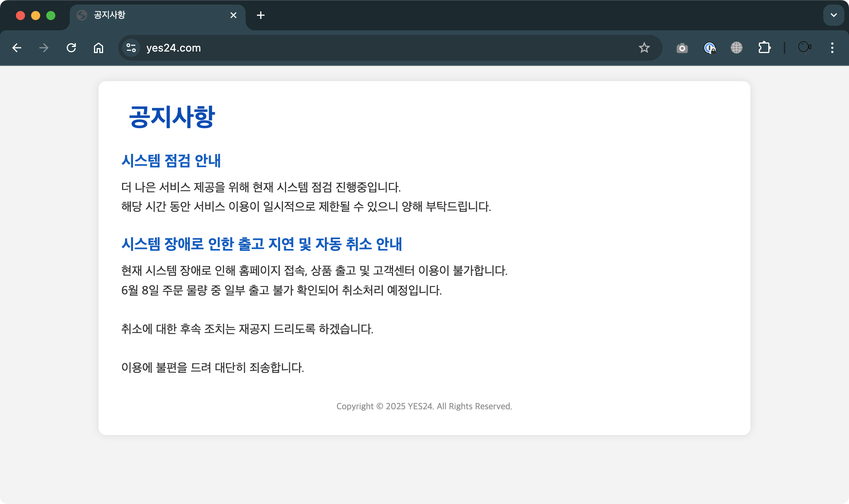
Task: Open site information icon in address bar
Action: click(x=131, y=48)
